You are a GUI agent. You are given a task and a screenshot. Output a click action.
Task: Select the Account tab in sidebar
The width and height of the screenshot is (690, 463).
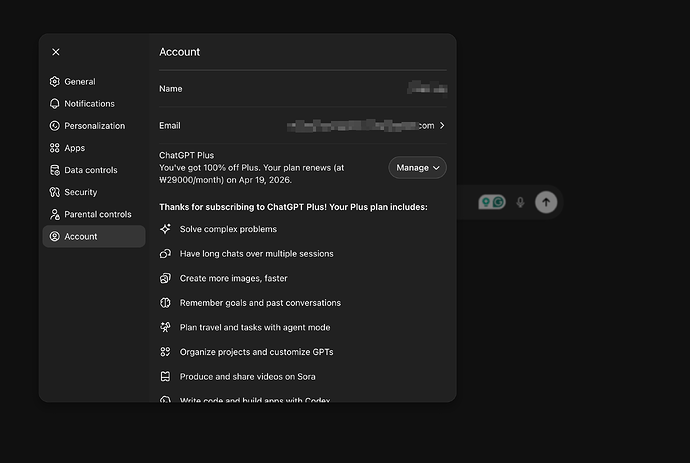[x=81, y=237]
